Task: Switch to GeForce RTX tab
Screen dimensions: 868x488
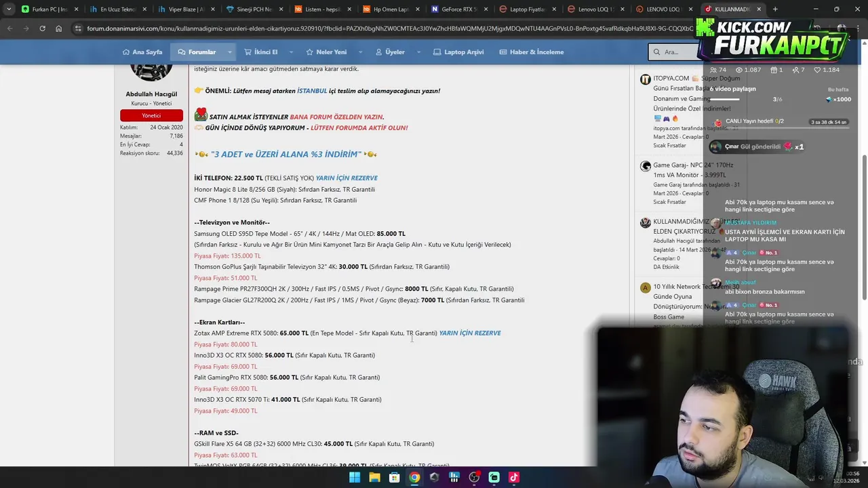Action: 459,9
